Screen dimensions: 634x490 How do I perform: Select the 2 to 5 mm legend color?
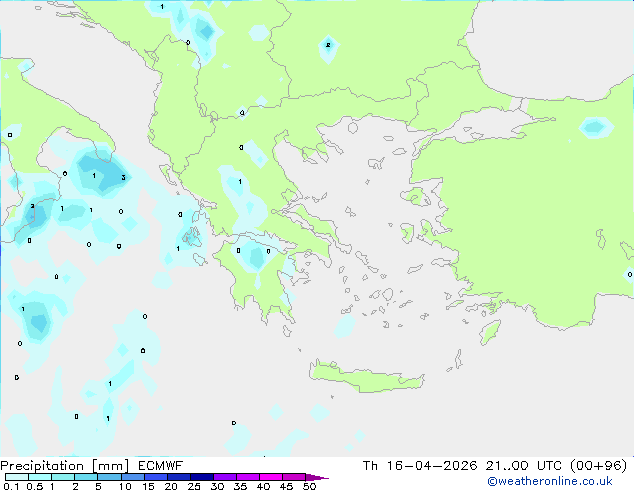[86, 477]
